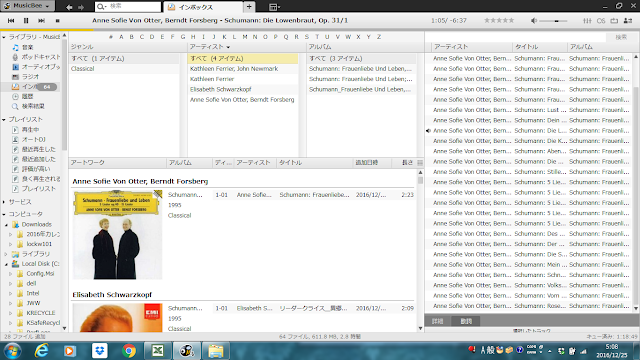
Task: Select the インボックス tab
Action: [202, 7]
